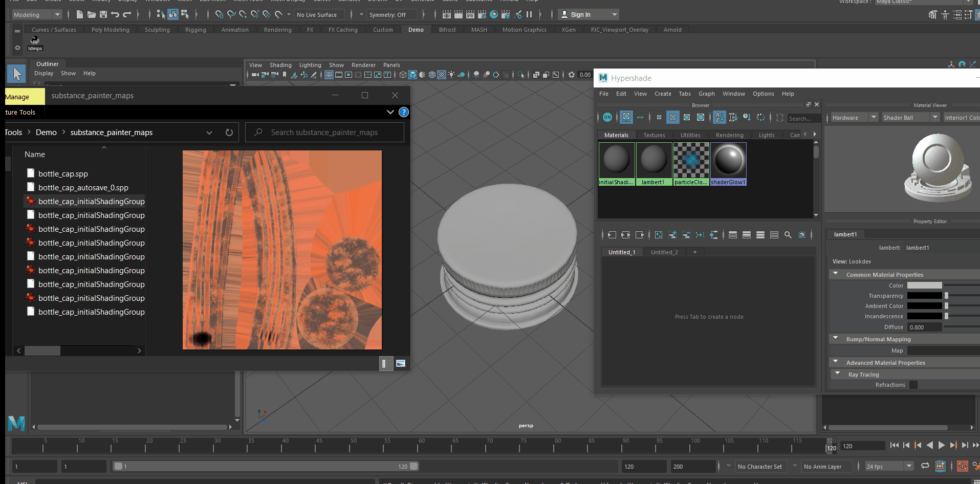The image size is (980, 484).
Task: Click the Sign In button
Action: coord(580,15)
